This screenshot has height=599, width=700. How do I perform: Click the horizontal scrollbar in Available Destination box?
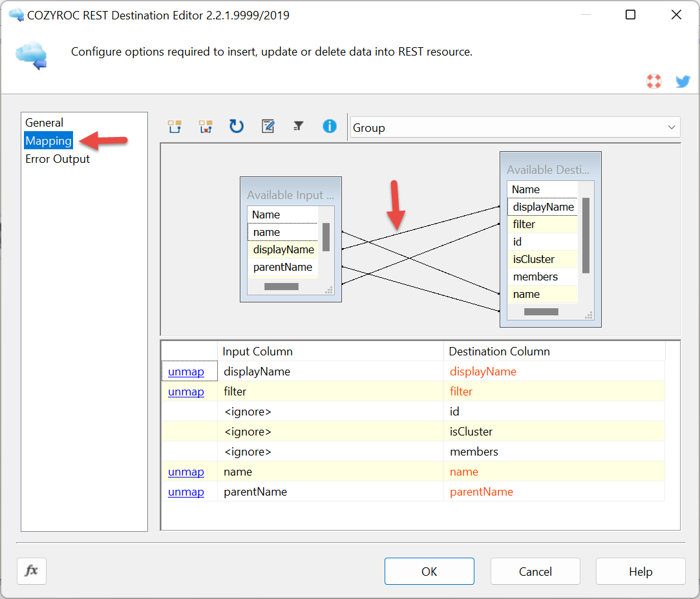pyautogui.click(x=541, y=311)
